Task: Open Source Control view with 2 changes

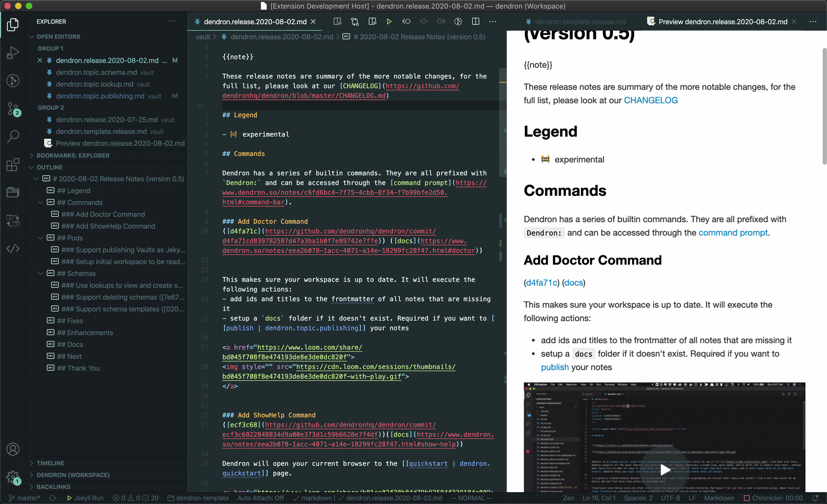Action: click(13, 109)
